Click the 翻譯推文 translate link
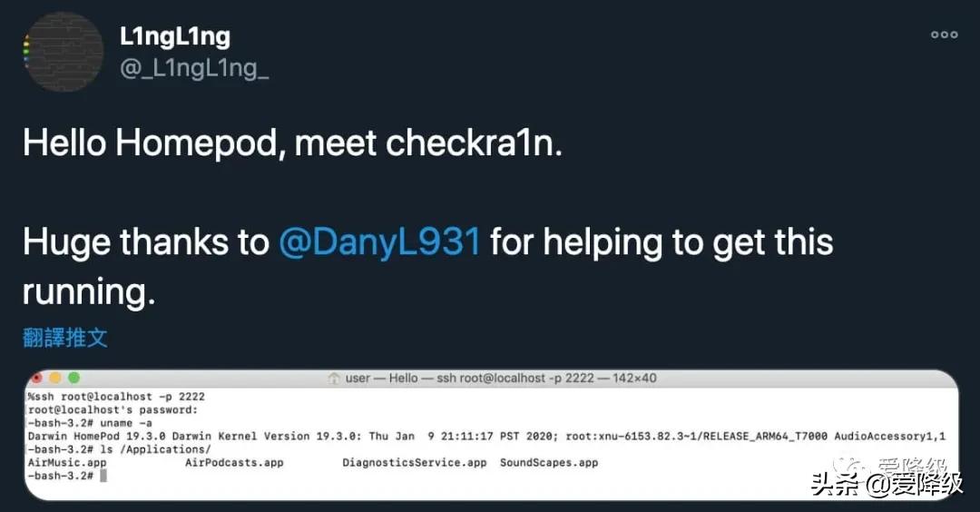980x512 pixels. (x=65, y=338)
